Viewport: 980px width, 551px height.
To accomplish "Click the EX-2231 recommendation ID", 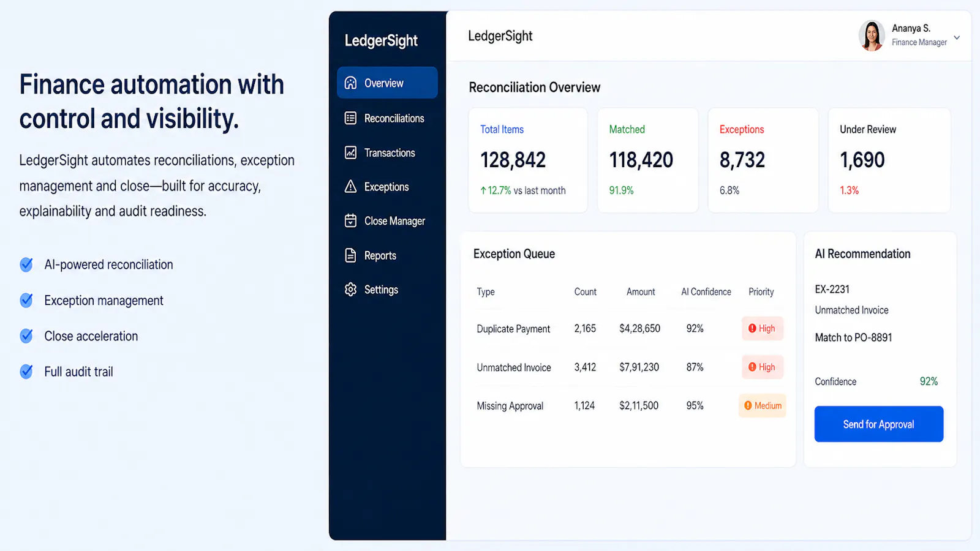I will [x=832, y=289].
